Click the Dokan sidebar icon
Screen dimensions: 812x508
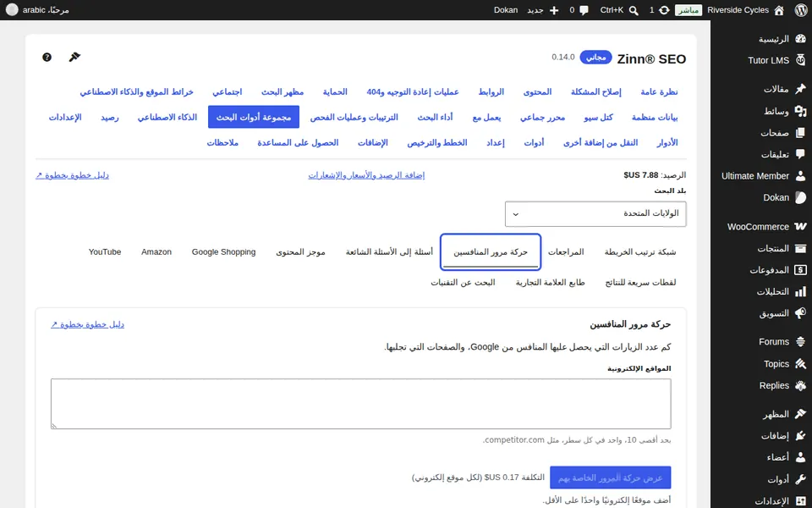pos(800,197)
